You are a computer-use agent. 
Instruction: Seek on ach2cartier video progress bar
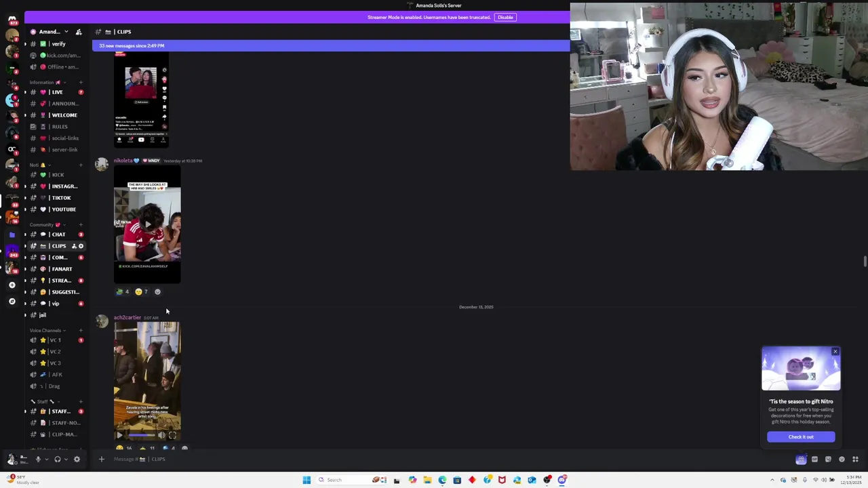coord(142,436)
